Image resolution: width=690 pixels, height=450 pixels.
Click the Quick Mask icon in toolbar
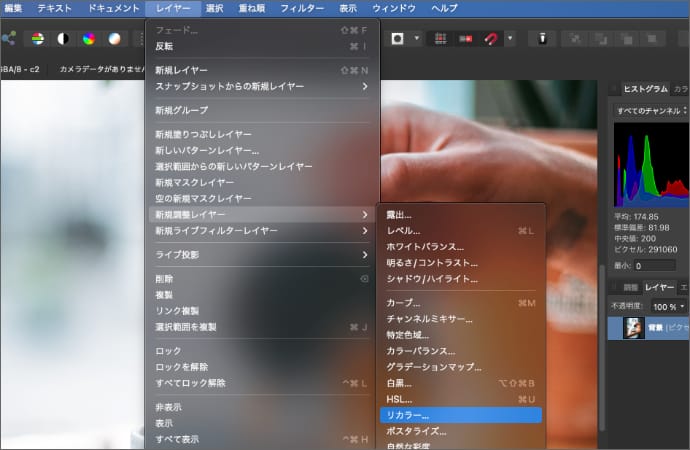pyautogui.click(x=398, y=39)
